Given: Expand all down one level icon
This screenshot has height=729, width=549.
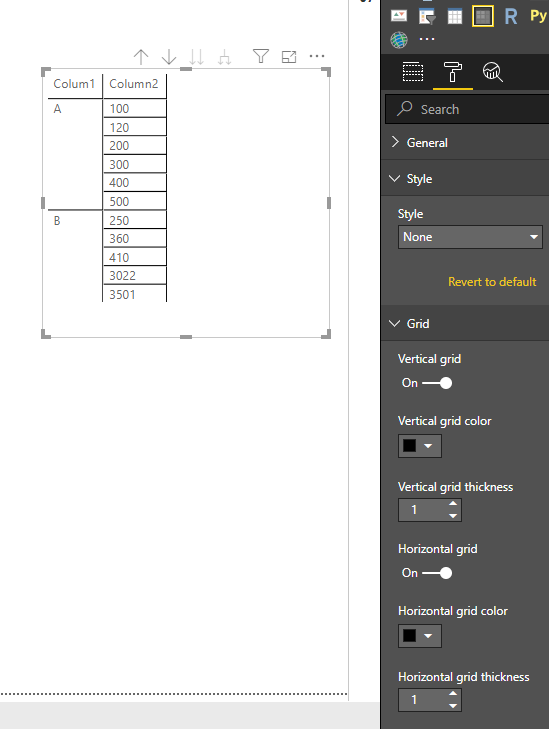Looking at the screenshot, I should [225, 57].
